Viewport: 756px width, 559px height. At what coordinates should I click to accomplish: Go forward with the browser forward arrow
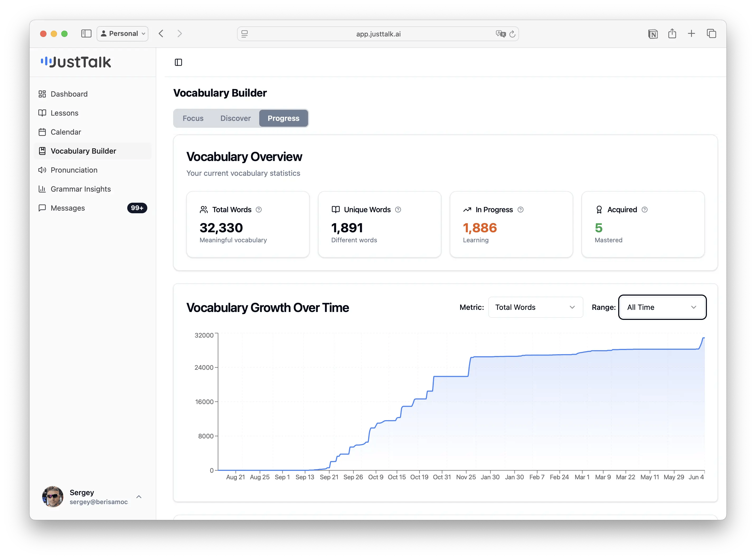pyautogui.click(x=180, y=34)
